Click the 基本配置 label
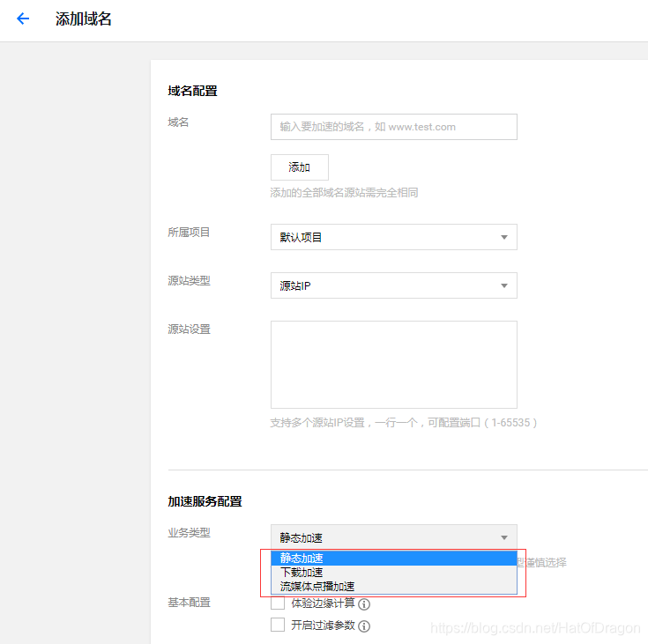 (x=189, y=603)
